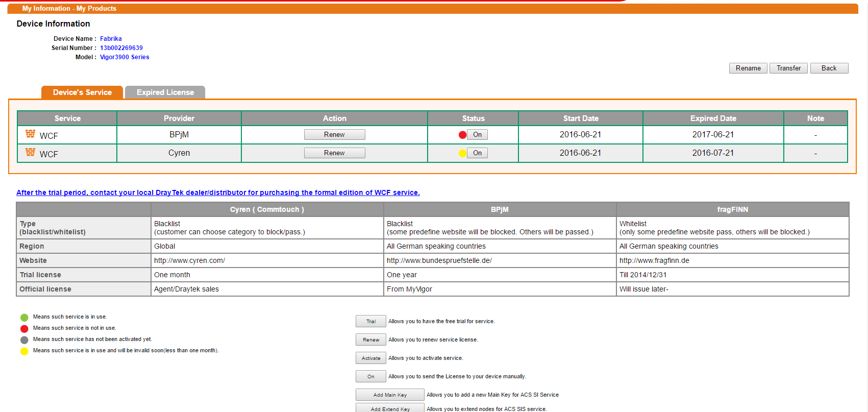The height and width of the screenshot is (412, 868).
Task: Transfer the device using Transfer button
Action: (788, 68)
